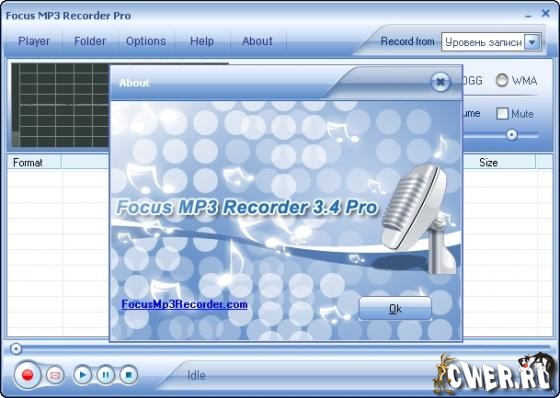Close the About dialog with the X icon
Image resolution: width=560 pixels, height=398 pixels.
[441, 82]
